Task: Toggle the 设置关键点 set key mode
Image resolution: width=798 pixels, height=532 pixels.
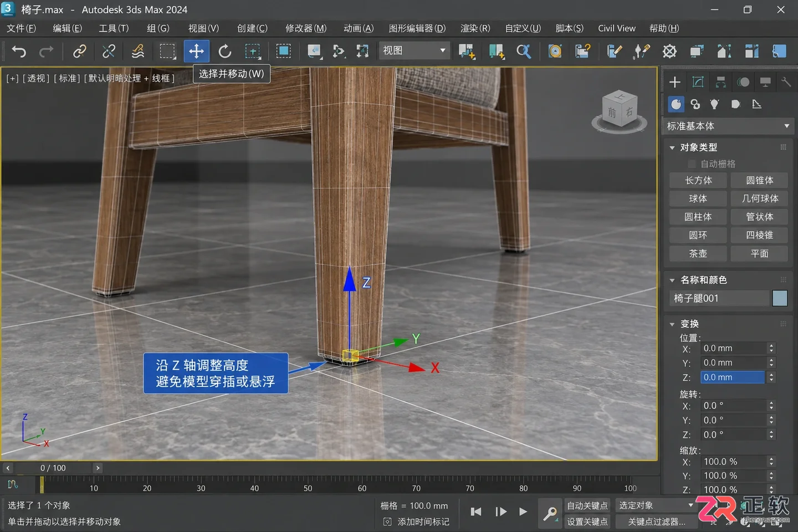Action: [587, 521]
